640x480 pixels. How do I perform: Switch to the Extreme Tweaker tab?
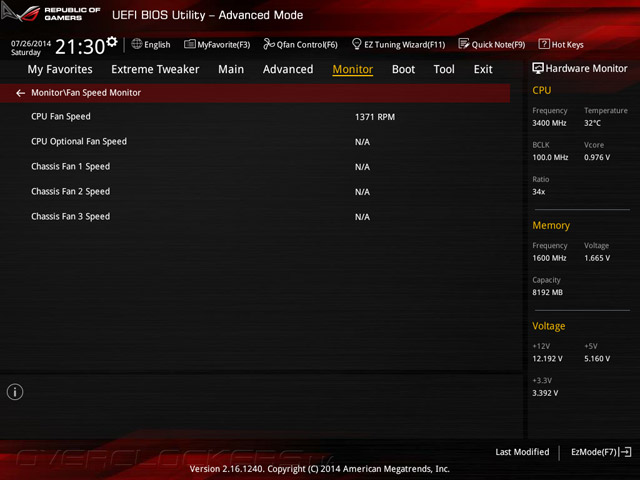[x=155, y=69]
